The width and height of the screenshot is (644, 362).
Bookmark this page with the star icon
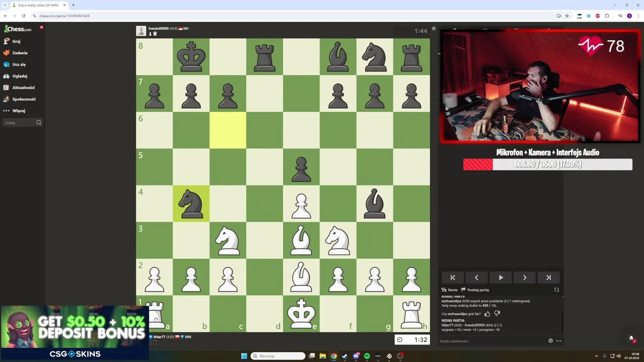(x=567, y=16)
